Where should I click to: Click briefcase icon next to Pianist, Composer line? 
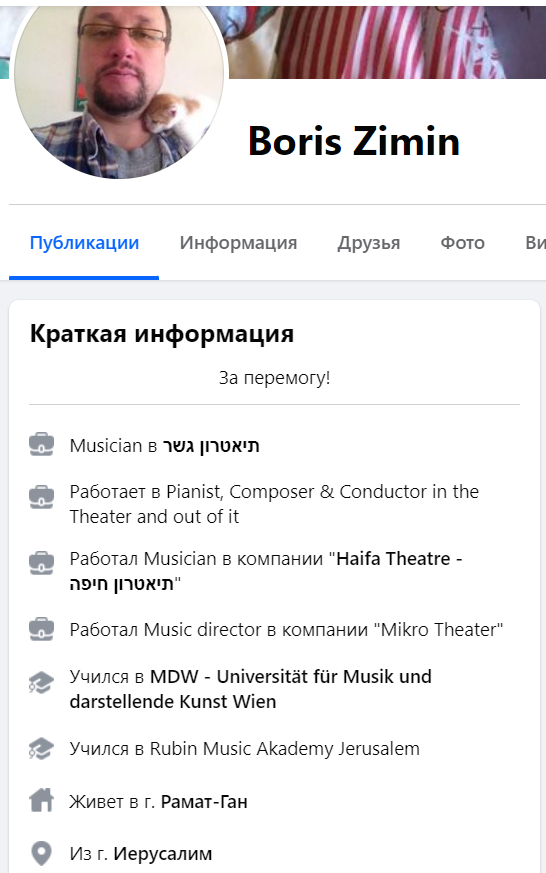[42, 496]
